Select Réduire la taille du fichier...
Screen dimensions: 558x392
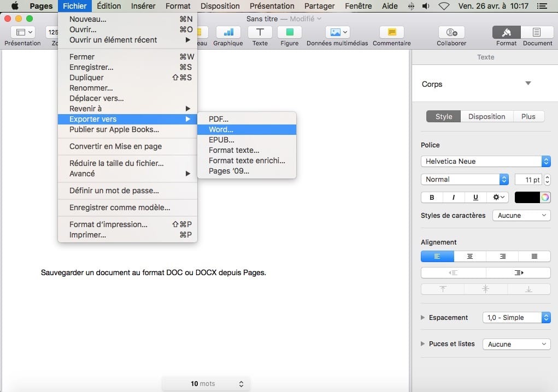coord(127,163)
